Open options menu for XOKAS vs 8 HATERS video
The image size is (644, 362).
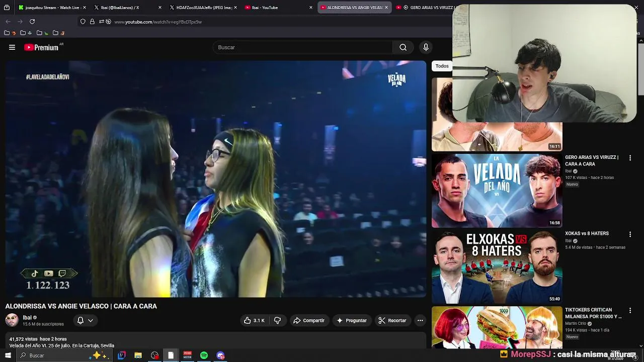coord(630,234)
